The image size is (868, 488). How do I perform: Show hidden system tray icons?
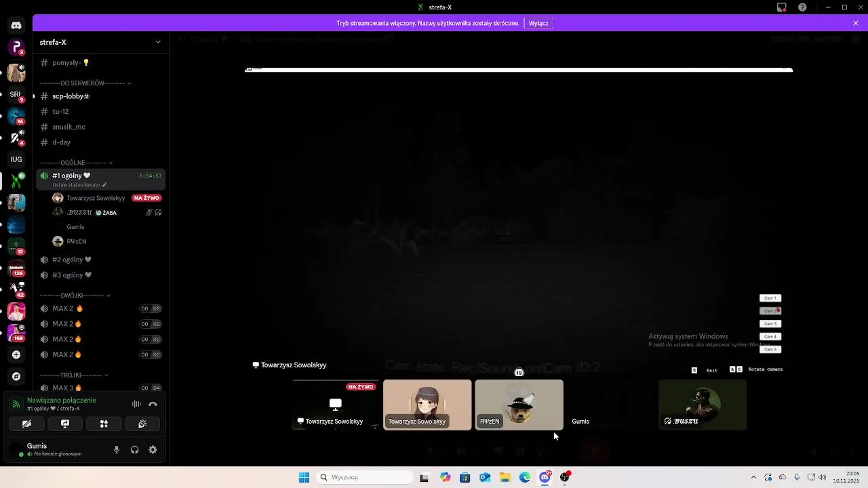753,477
